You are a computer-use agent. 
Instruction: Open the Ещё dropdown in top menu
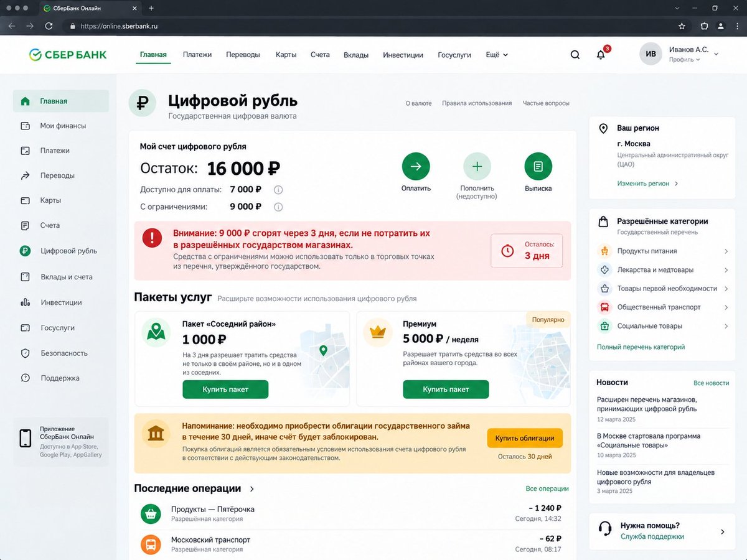[497, 55]
